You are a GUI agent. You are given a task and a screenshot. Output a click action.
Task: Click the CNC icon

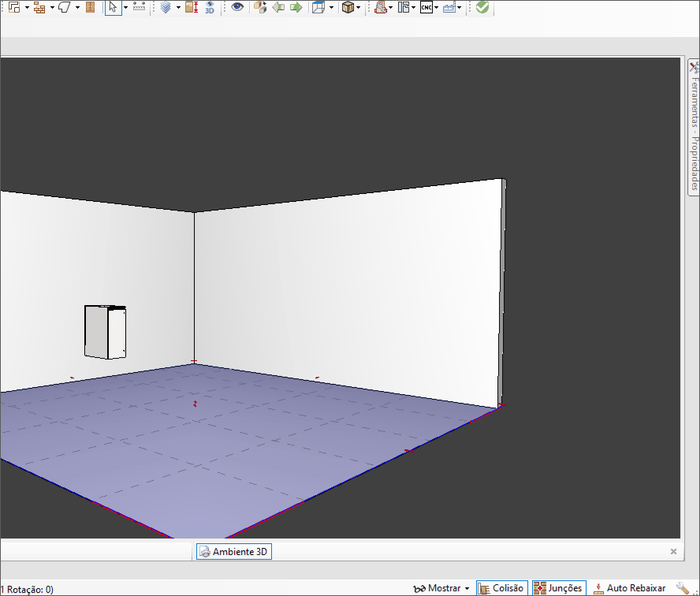pyautogui.click(x=426, y=7)
